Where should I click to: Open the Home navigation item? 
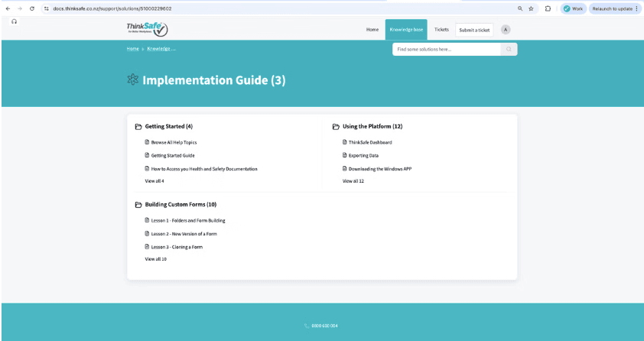point(372,29)
